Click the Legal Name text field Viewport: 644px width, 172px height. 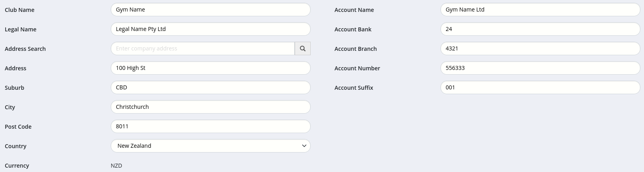click(210, 29)
